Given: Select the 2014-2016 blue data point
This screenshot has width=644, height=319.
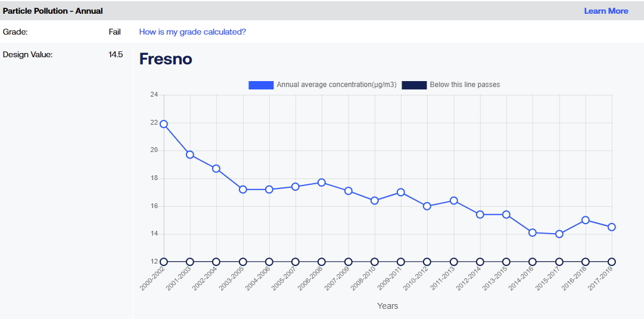Looking at the screenshot, I should point(532,233).
